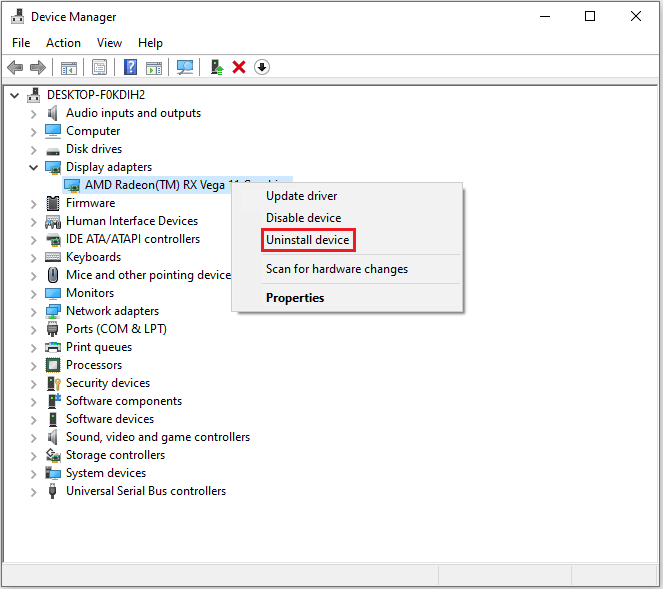Collapse the Display adapters category

[34, 167]
